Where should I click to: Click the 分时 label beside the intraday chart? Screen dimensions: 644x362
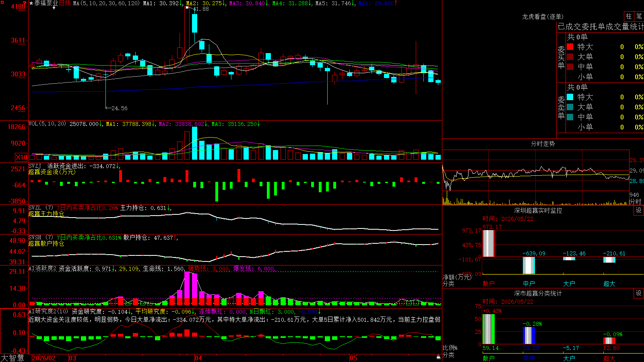[x=636, y=202]
